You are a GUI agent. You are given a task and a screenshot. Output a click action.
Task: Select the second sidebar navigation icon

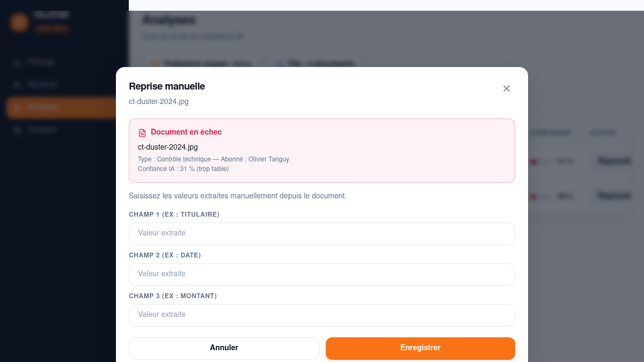click(17, 85)
